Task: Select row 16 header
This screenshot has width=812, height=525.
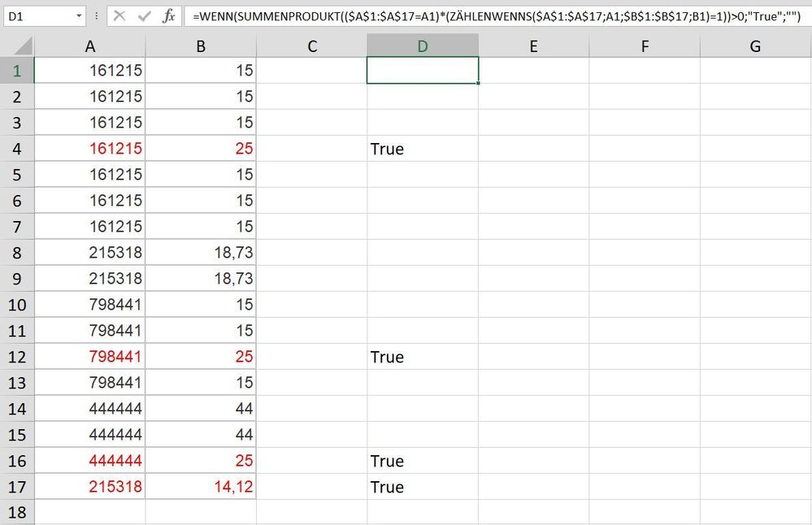Action: (17, 461)
